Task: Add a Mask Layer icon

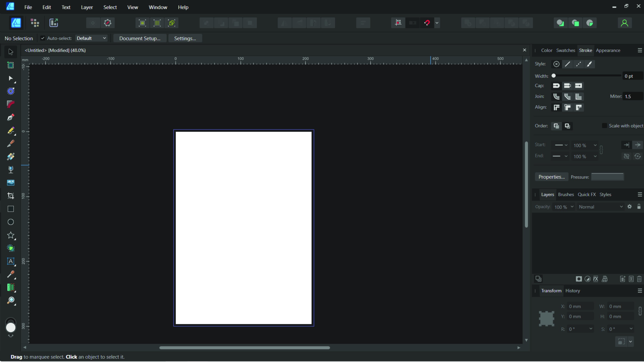Action: (x=579, y=279)
